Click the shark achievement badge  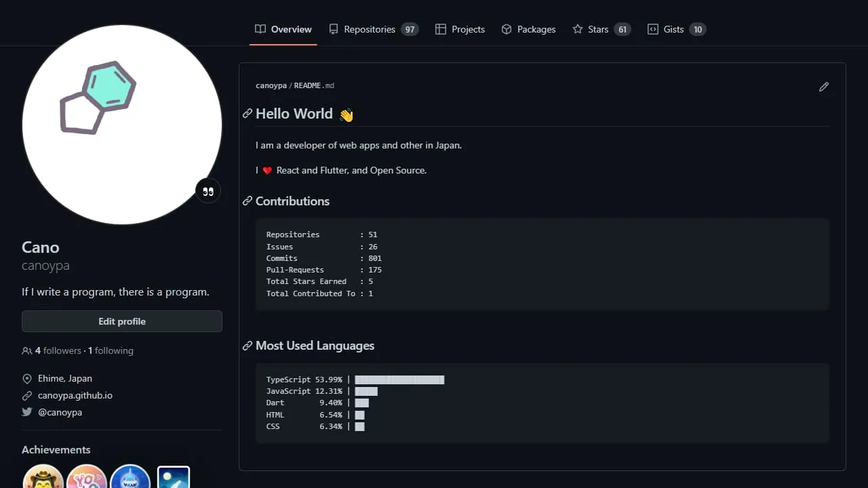coord(130,478)
